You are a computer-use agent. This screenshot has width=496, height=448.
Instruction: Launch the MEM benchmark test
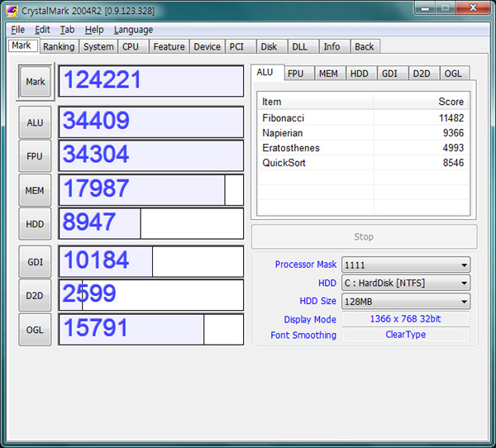[x=35, y=190]
